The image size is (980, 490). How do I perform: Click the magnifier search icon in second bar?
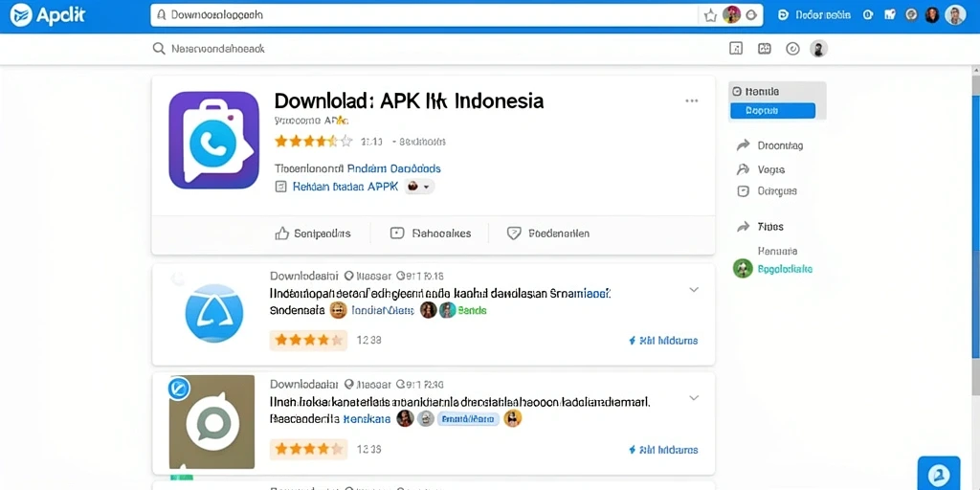tap(159, 48)
